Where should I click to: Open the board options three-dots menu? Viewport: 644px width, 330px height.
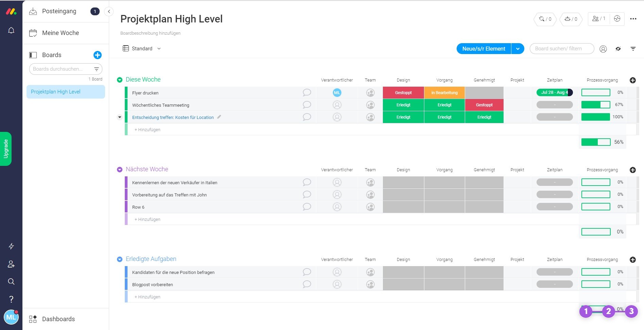tap(633, 19)
